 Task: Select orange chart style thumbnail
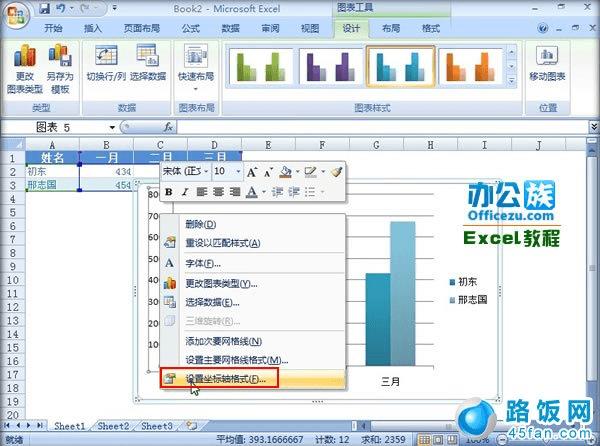pos(470,67)
